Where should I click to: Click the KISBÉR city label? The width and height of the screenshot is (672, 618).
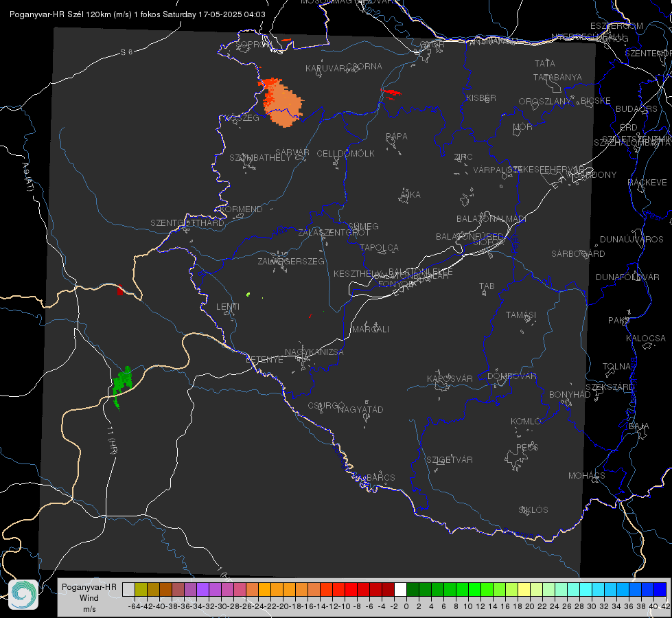[481, 98]
